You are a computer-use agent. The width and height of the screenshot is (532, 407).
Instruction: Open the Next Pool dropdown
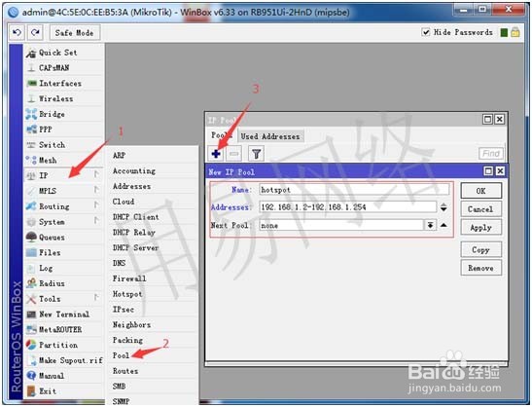pos(430,225)
